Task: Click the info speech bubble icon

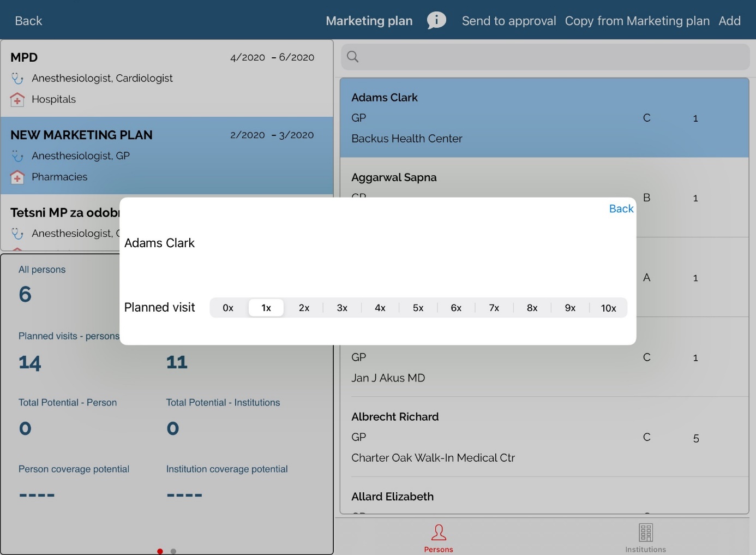Action: (x=436, y=21)
